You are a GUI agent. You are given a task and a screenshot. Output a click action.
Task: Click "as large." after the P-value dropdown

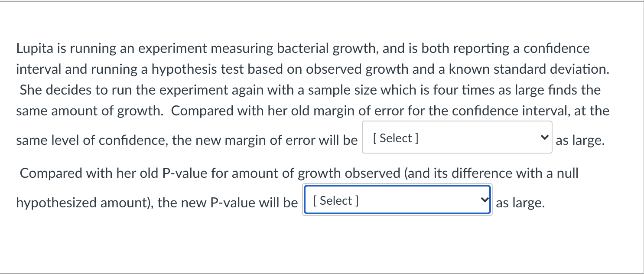pyautogui.click(x=520, y=203)
